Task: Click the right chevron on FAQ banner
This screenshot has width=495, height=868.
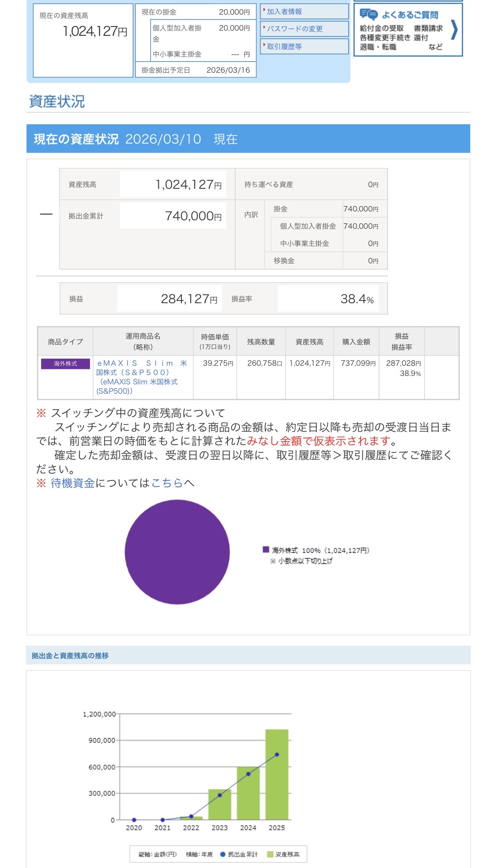Action: [x=454, y=30]
